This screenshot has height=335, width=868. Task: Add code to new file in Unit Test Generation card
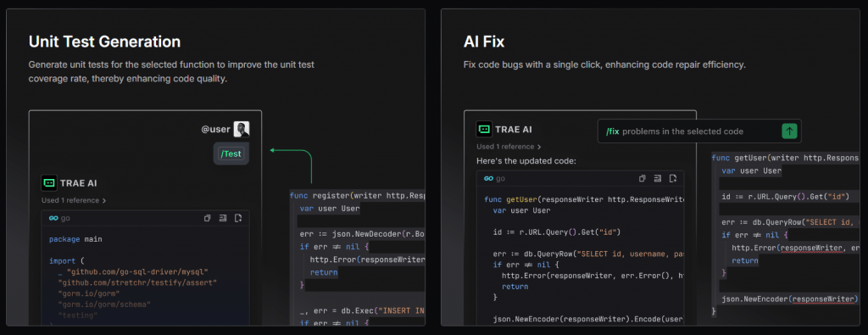pyautogui.click(x=238, y=218)
